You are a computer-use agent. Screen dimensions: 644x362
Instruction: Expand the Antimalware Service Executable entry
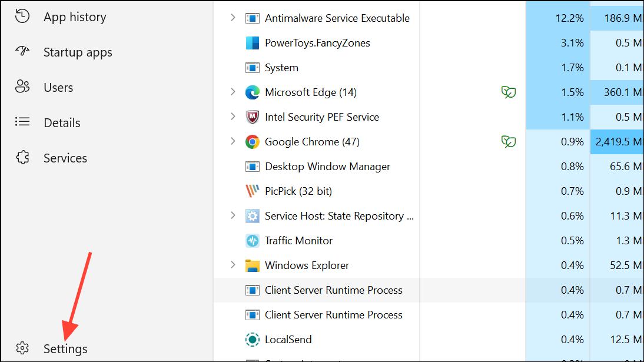coord(233,18)
